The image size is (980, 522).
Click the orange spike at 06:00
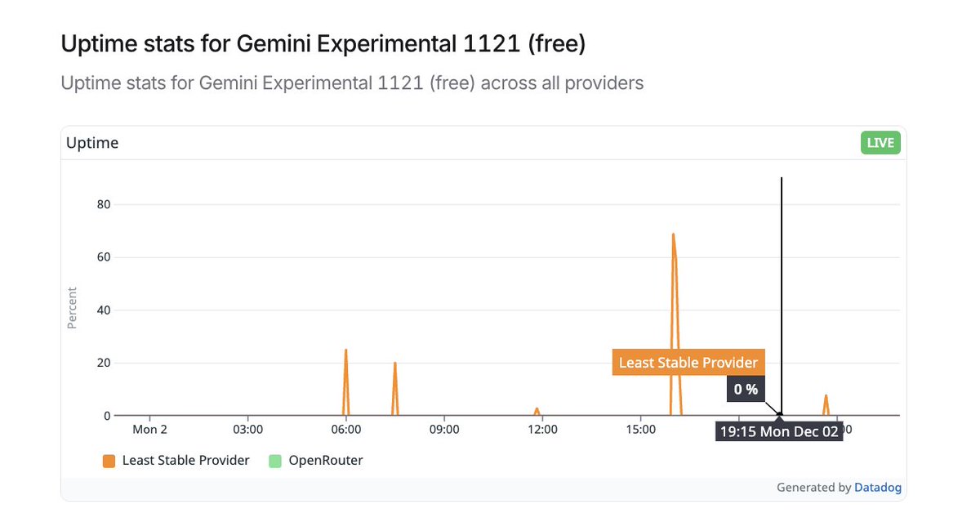pyautogui.click(x=346, y=382)
